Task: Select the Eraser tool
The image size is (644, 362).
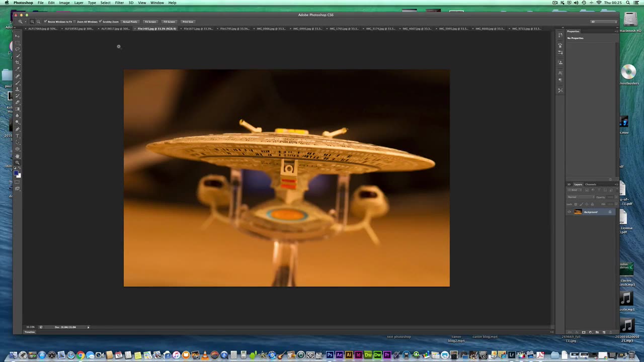Action: coord(18,102)
